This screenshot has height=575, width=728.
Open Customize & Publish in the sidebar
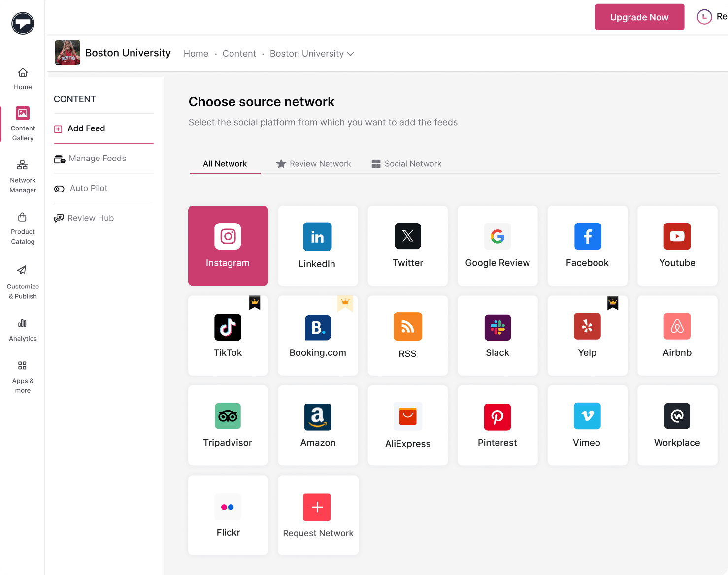23,283
